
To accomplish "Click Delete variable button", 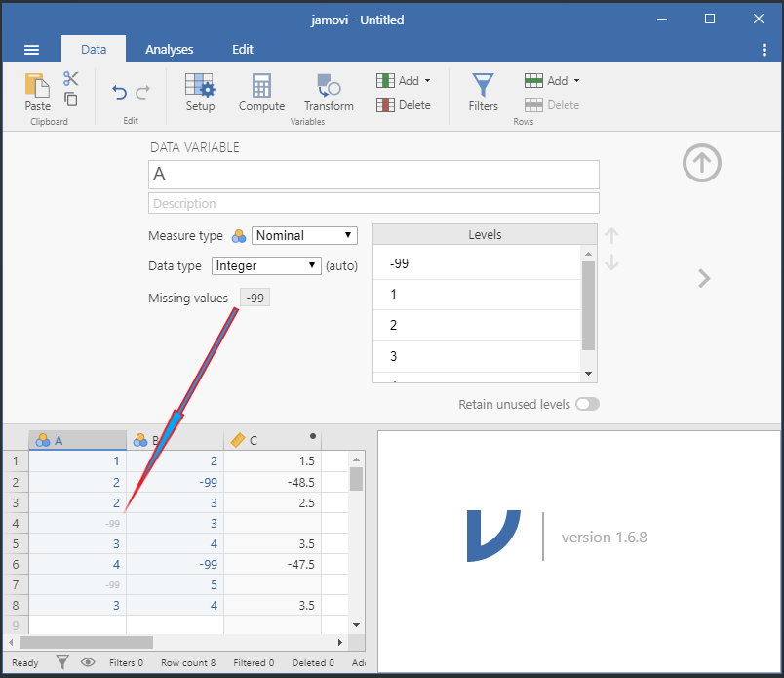I will [404, 105].
